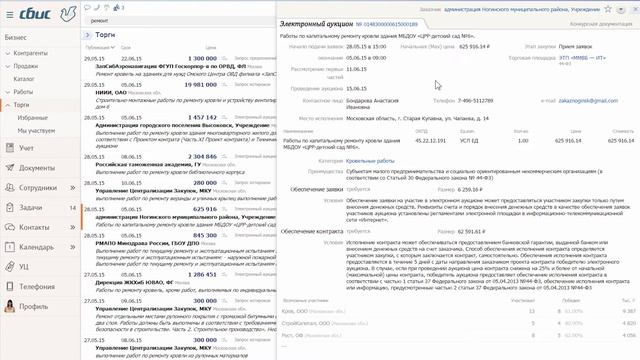Open the Профиль avatar picture
The image size is (640, 360).
click(10, 306)
